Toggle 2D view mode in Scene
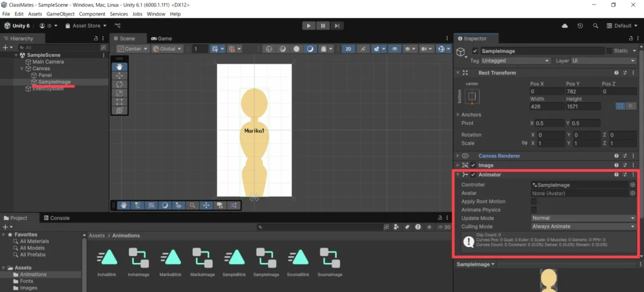The image size is (644, 292). (x=348, y=49)
